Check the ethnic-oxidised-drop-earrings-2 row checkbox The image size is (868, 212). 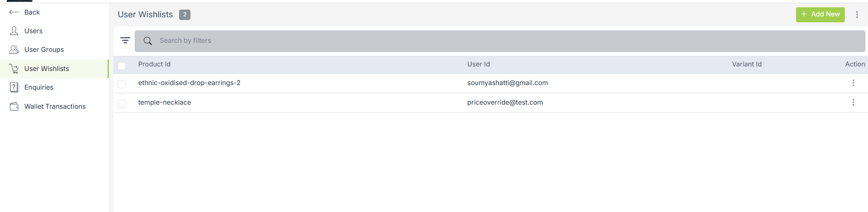pos(122,84)
